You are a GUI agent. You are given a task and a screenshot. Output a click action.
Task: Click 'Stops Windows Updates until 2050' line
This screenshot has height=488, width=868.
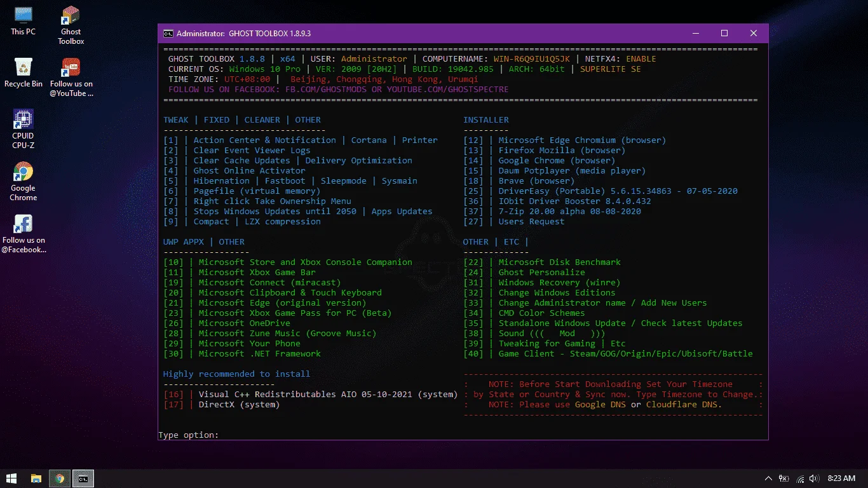pyautogui.click(x=275, y=212)
